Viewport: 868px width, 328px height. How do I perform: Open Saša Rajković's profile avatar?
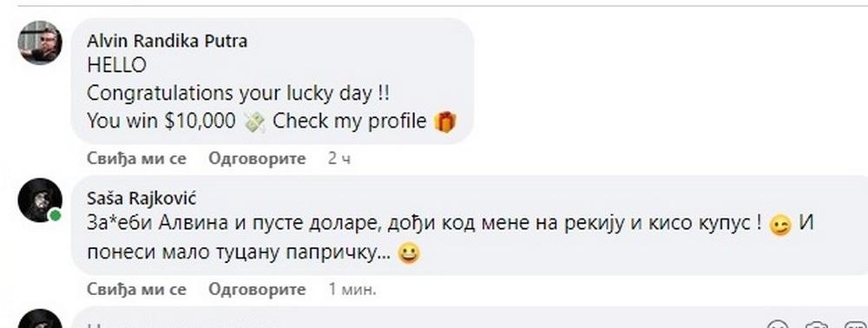[40, 200]
